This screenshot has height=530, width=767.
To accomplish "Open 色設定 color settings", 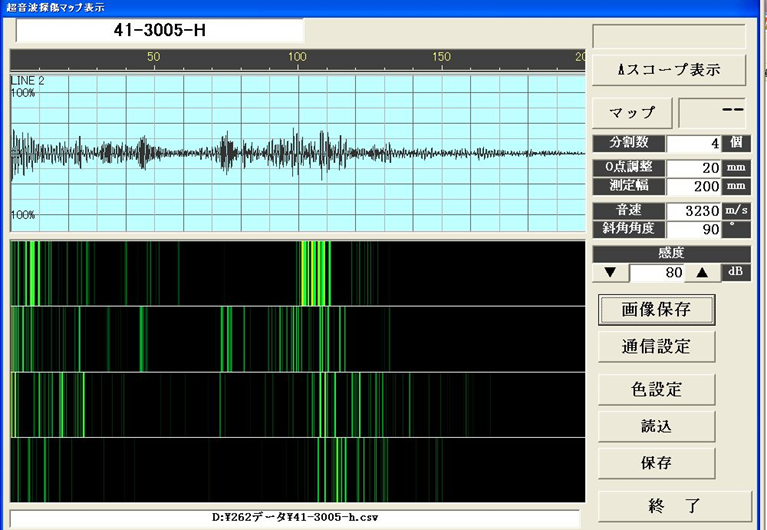I will [x=656, y=389].
